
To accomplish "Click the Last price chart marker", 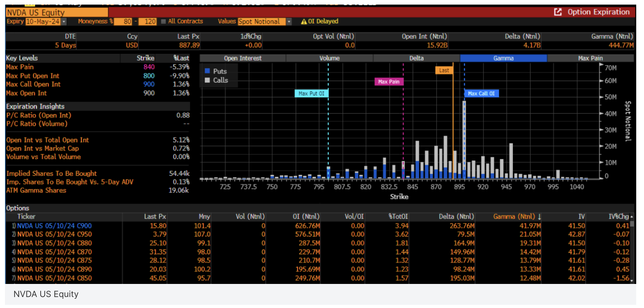I will (444, 70).
